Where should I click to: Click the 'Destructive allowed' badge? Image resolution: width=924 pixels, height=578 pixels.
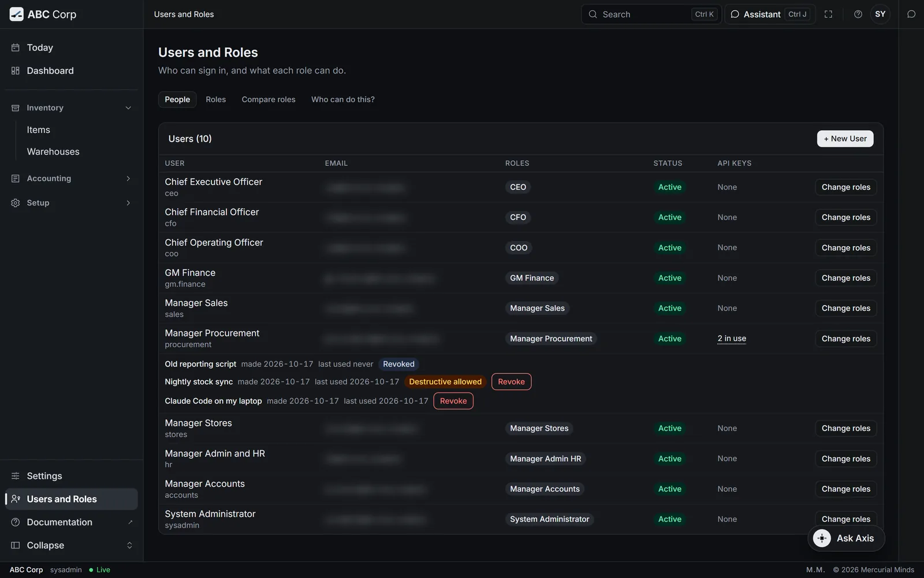(x=445, y=381)
